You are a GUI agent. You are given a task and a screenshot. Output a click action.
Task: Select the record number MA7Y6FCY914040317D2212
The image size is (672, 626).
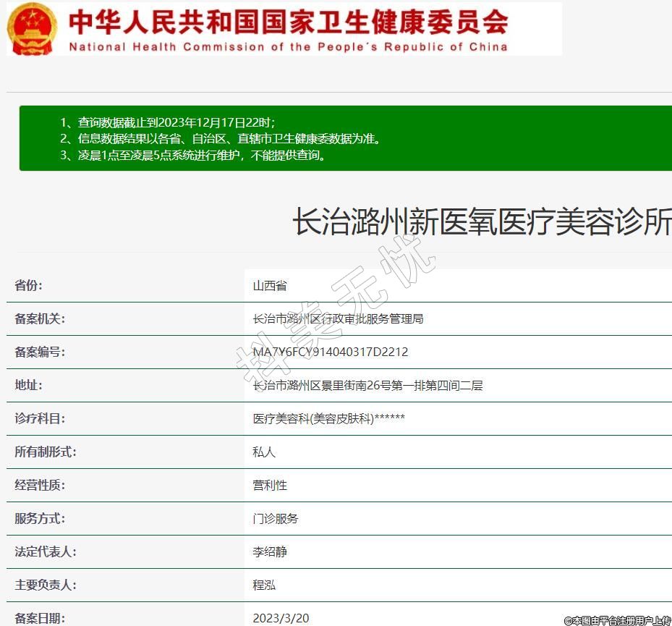331,352
